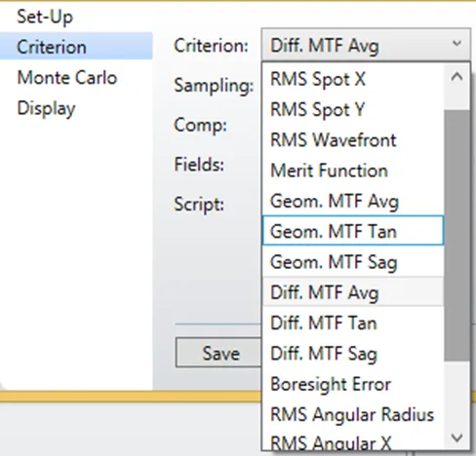This screenshot has width=476, height=456.
Task: Pick RMS Angular Radius option
Action: [353, 414]
